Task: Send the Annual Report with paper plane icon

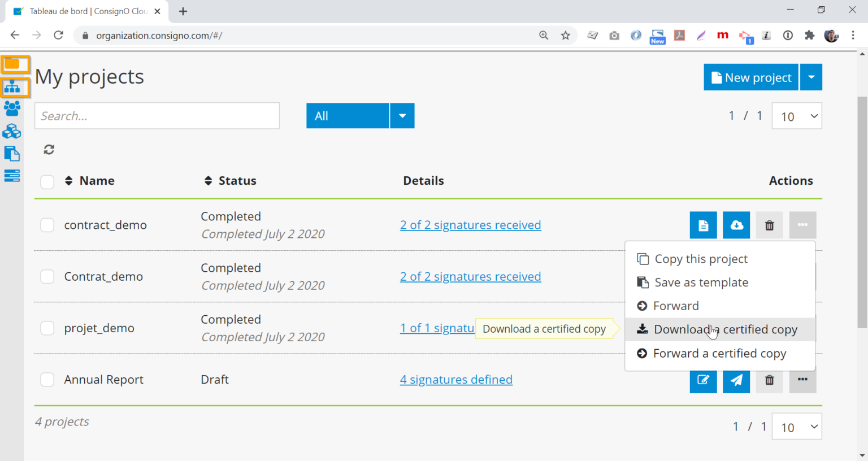Action: click(736, 380)
